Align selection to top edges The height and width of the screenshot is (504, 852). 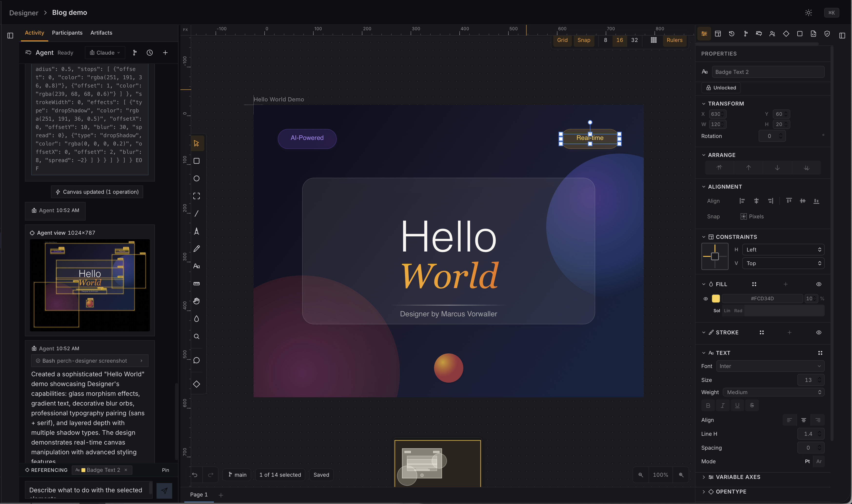(x=789, y=201)
